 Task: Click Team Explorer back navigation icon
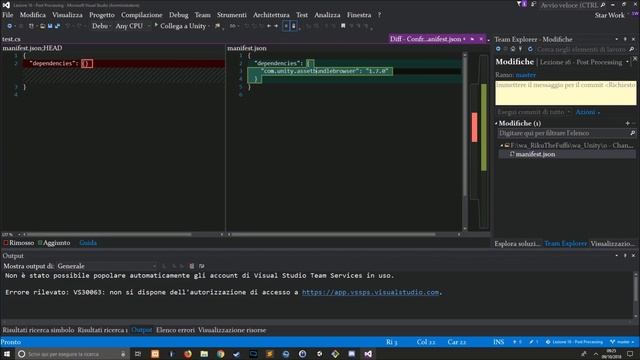(498, 49)
